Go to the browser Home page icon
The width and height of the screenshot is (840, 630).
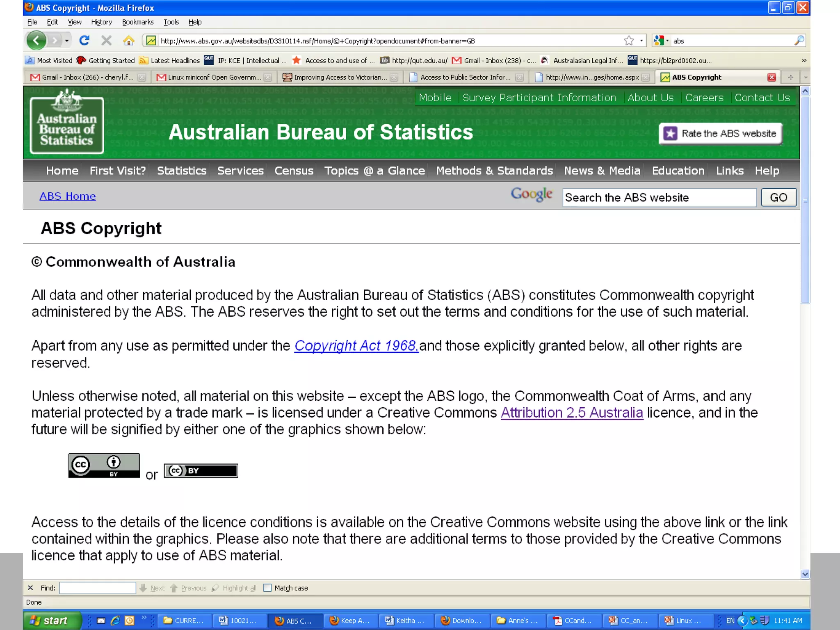pos(129,40)
